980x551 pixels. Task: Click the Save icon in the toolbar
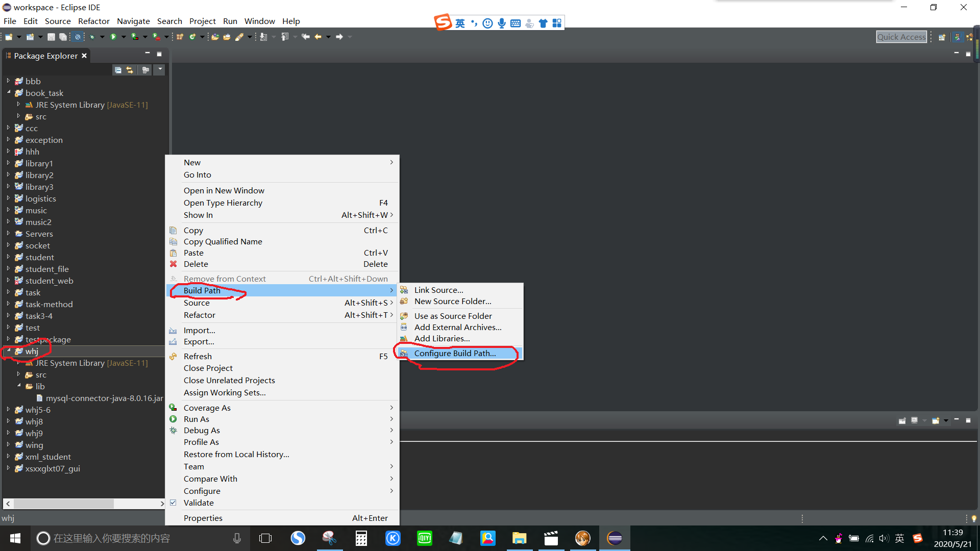[51, 37]
